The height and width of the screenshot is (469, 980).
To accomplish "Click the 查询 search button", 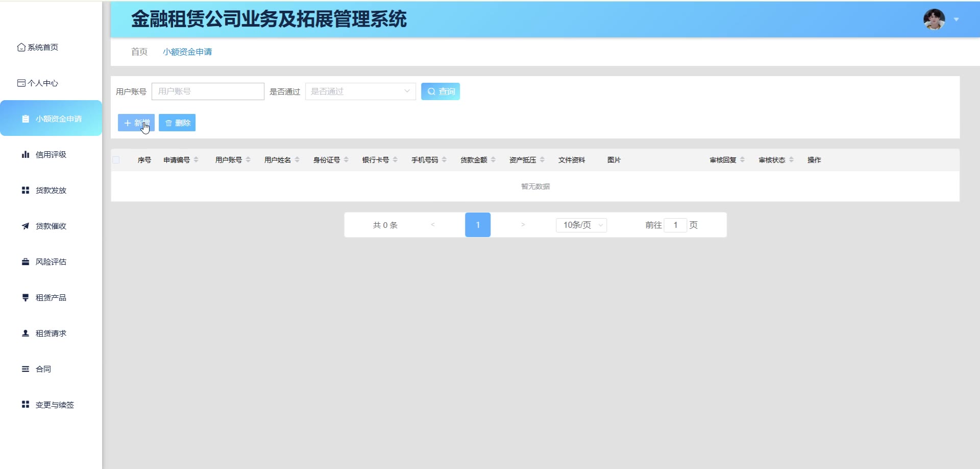I will [440, 91].
